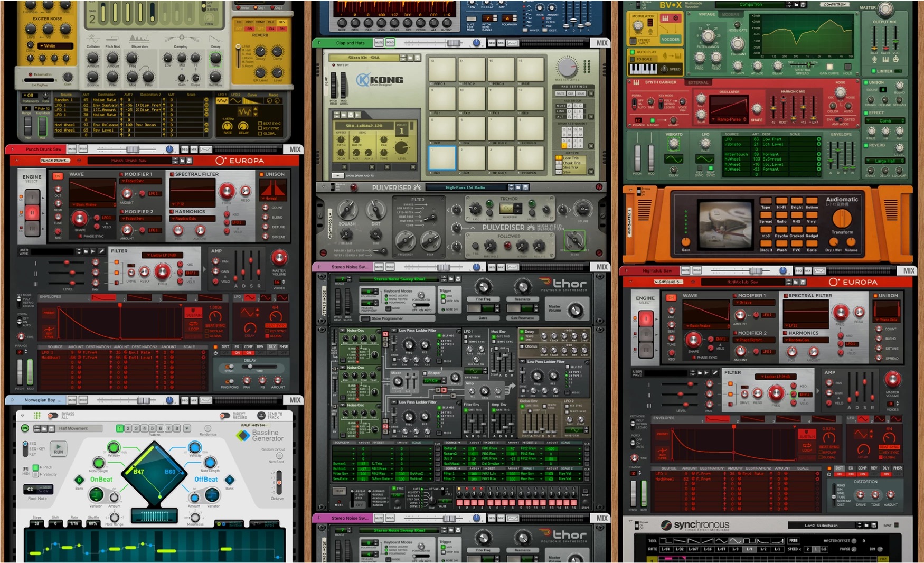Image resolution: width=924 pixels, height=563 pixels.
Task: Open Ladder LP 24dB filter dropdown, Punch Drunk Saw
Action: (x=162, y=255)
